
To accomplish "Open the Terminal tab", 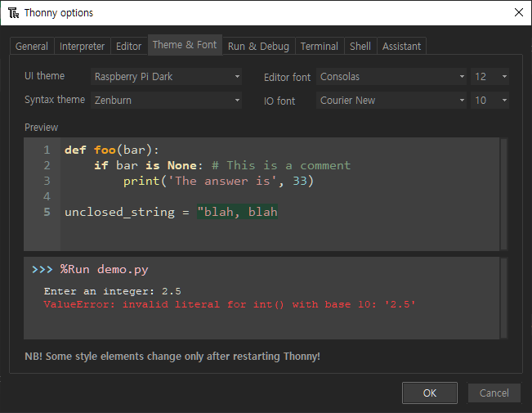I will tap(319, 47).
